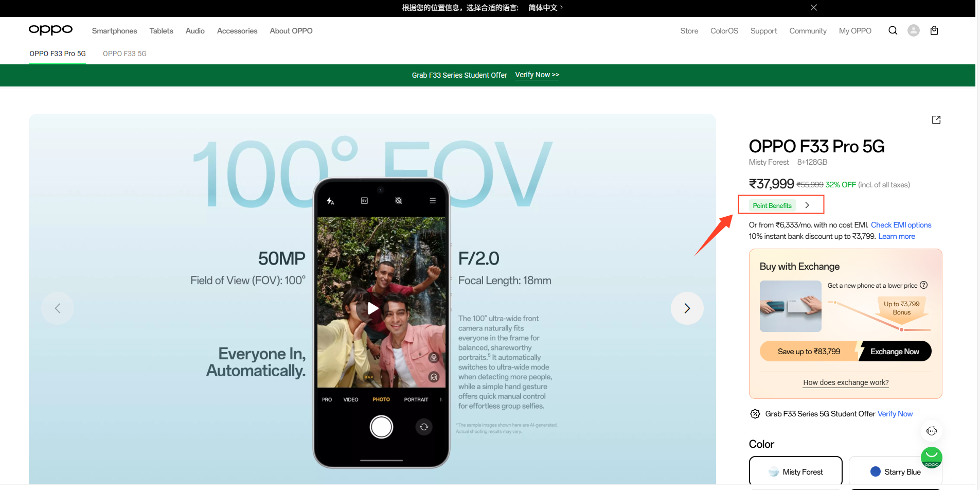Select Misty Forest color option
Screen dimensions: 980x490
tap(796, 471)
